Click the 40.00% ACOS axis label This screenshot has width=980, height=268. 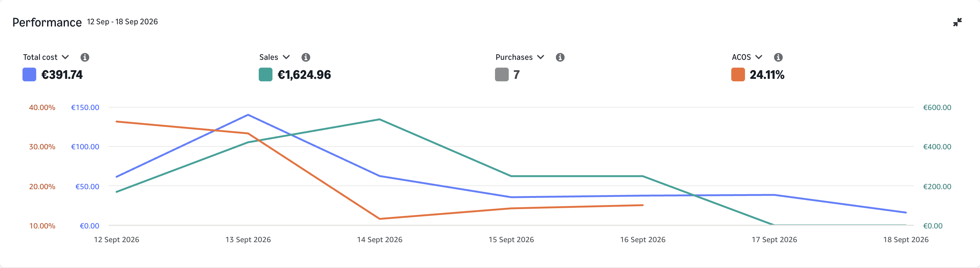click(42, 108)
